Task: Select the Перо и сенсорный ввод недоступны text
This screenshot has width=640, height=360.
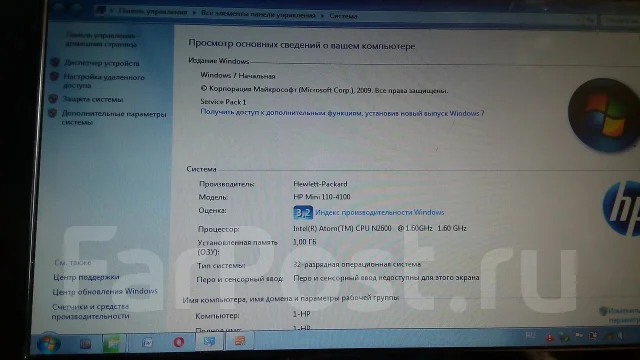Action: click(x=386, y=278)
